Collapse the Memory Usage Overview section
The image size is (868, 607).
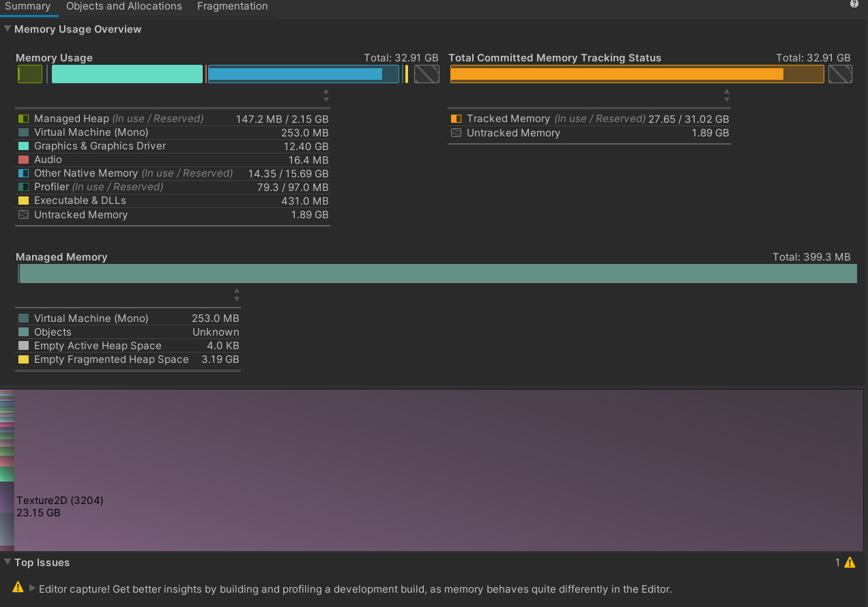[7, 29]
